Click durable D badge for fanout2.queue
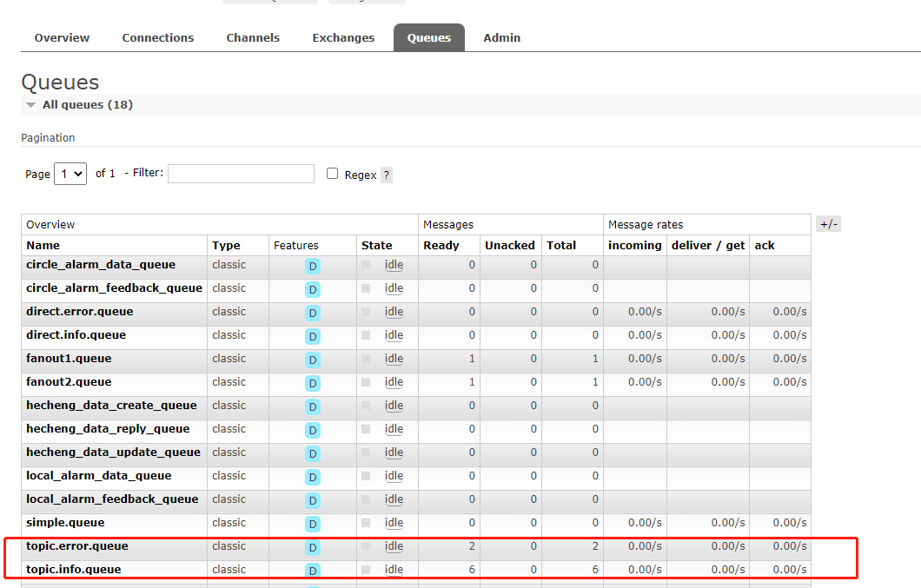 [313, 384]
